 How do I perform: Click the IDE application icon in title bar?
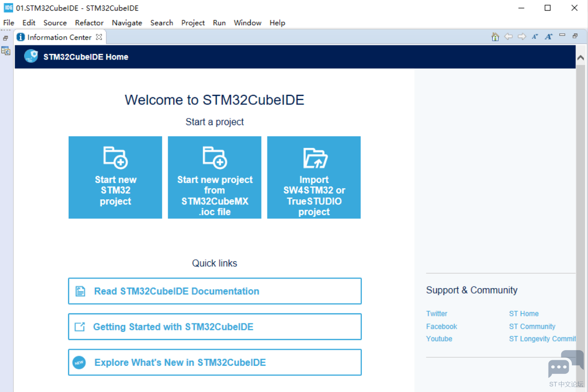(x=8, y=8)
